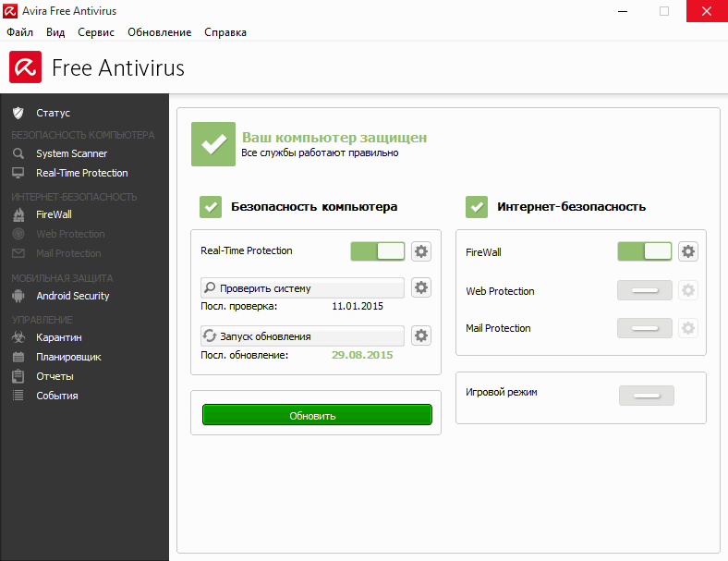Open Карантин in sidebar
Screen dimensions: 728x561
click(59, 337)
